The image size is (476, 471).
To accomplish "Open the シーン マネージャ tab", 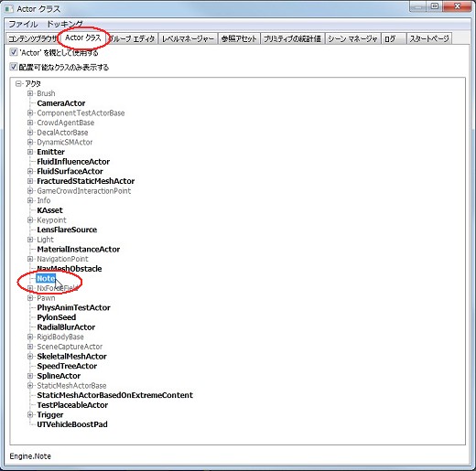I will pyautogui.click(x=352, y=38).
